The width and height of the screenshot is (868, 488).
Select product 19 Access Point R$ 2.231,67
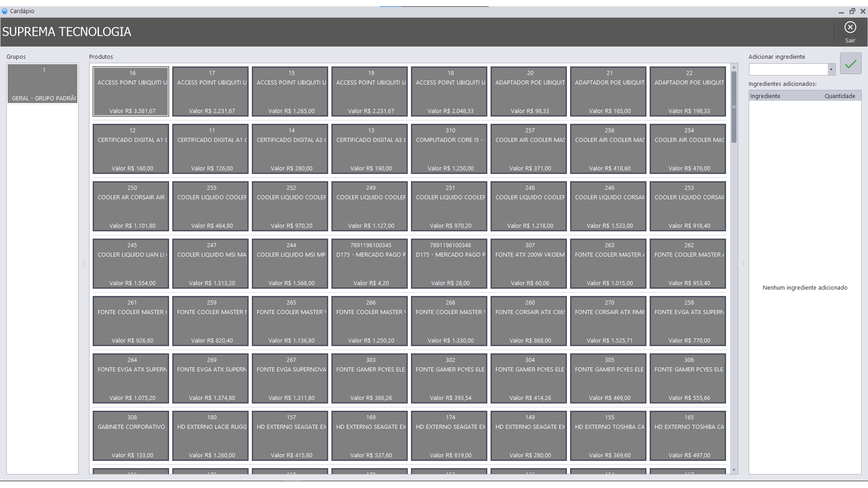(x=369, y=92)
